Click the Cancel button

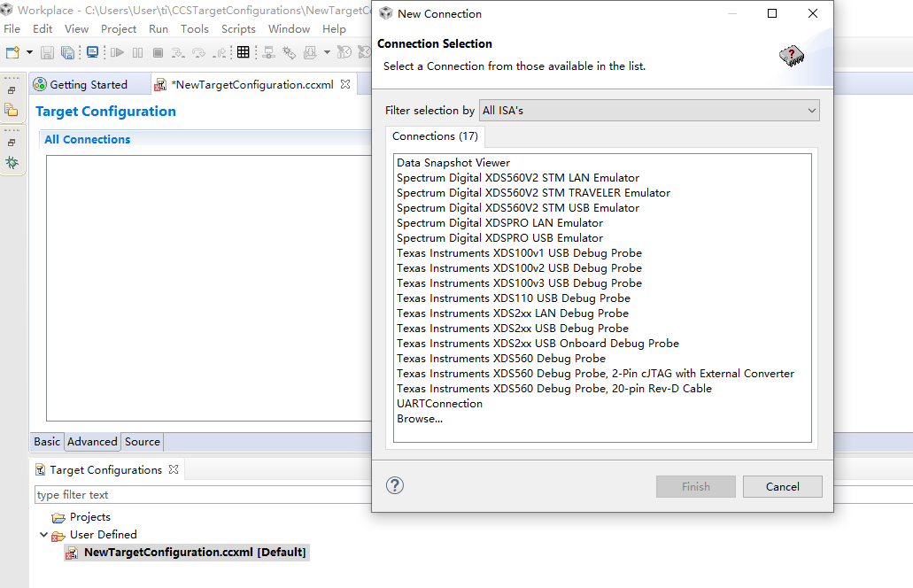coord(782,486)
